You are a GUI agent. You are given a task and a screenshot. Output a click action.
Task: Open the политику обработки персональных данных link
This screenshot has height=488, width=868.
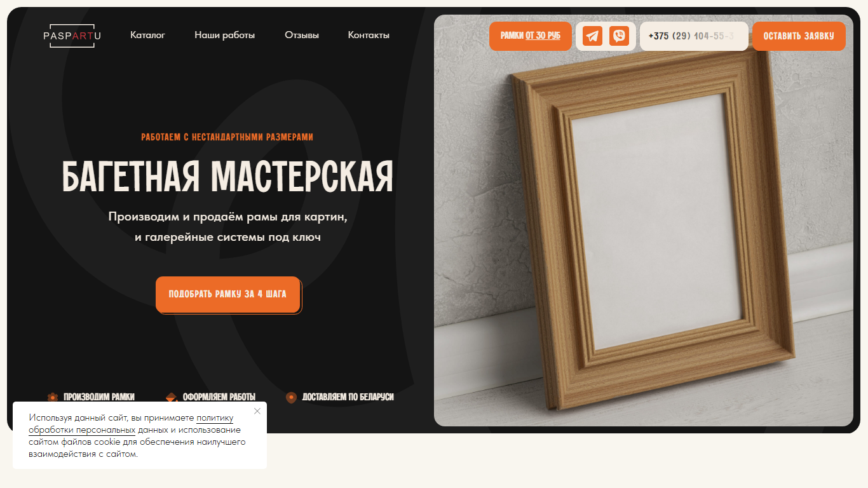[131, 424]
